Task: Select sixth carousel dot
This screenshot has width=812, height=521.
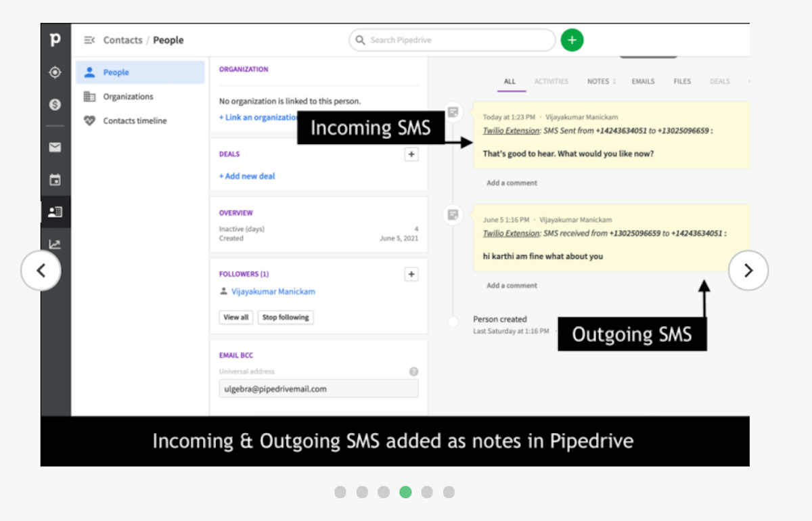Action: pyautogui.click(x=449, y=492)
